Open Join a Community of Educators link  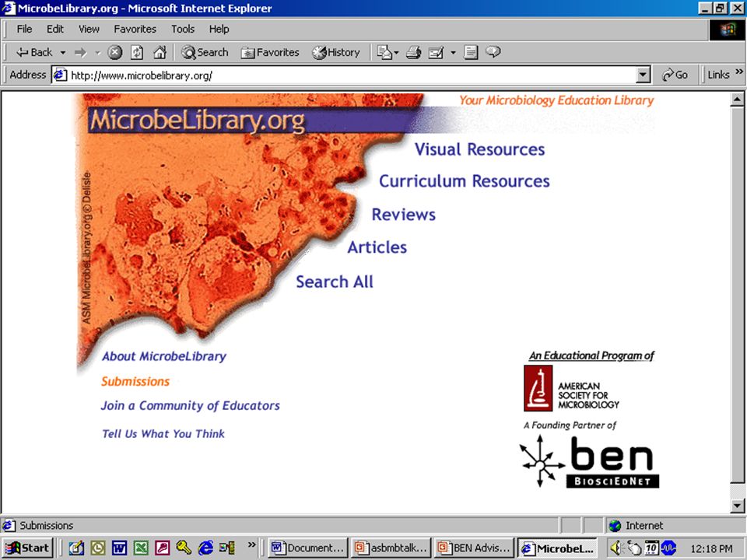pyautogui.click(x=190, y=406)
